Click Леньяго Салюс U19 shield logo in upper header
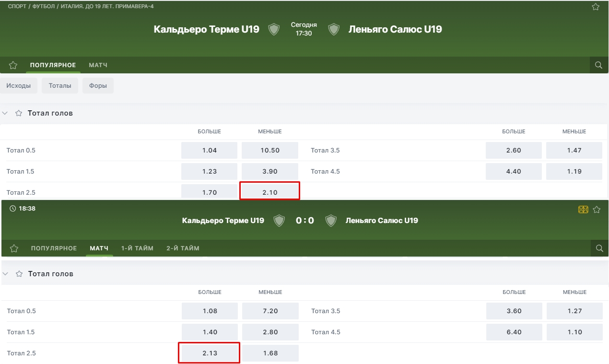Screen dimensions: 609x364 [x=334, y=29]
